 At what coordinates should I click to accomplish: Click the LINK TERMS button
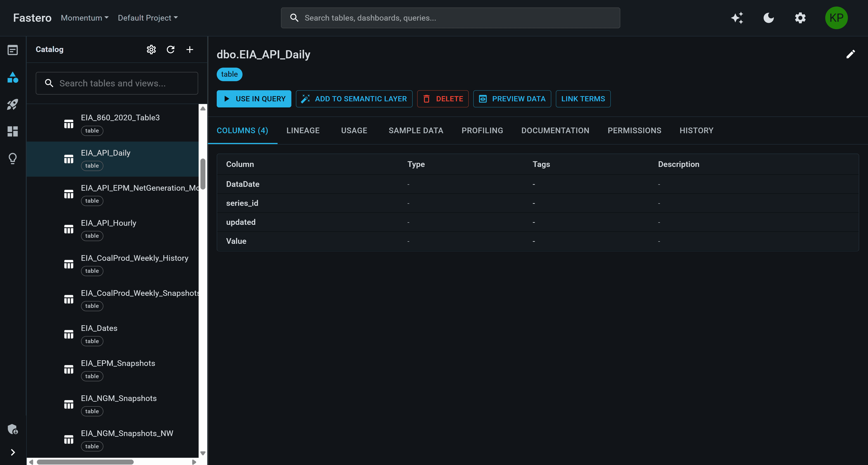(583, 99)
